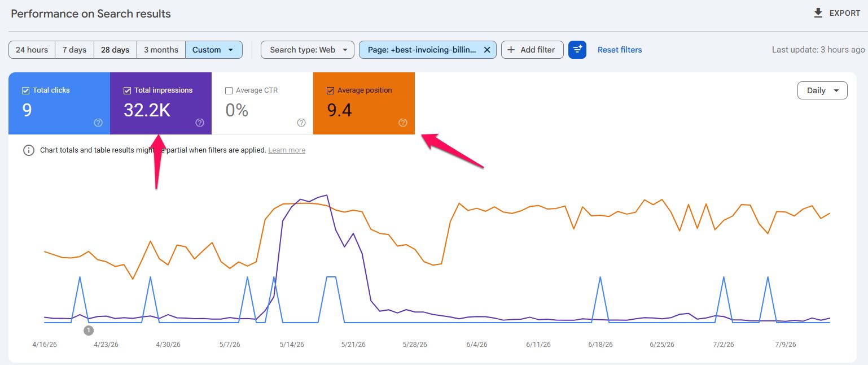The width and height of the screenshot is (868, 365).
Task: Open the Search type: Web dropdown
Action: [308, 50]
